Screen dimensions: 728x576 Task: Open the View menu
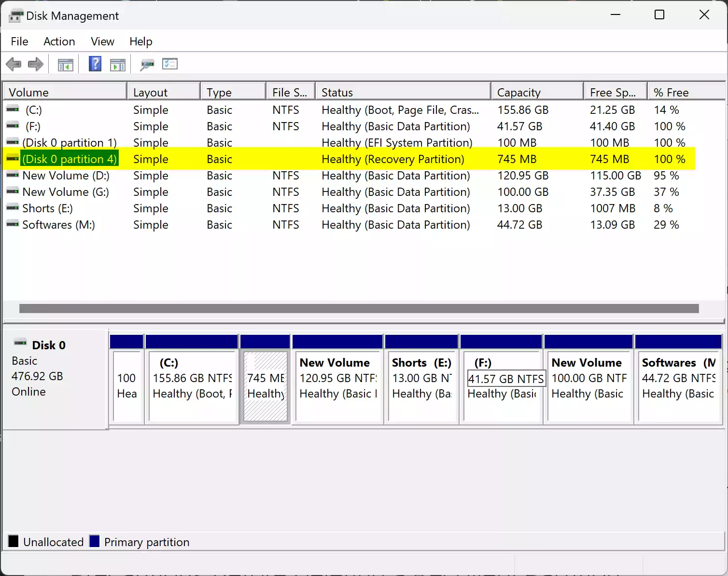(x=102, y=41)
